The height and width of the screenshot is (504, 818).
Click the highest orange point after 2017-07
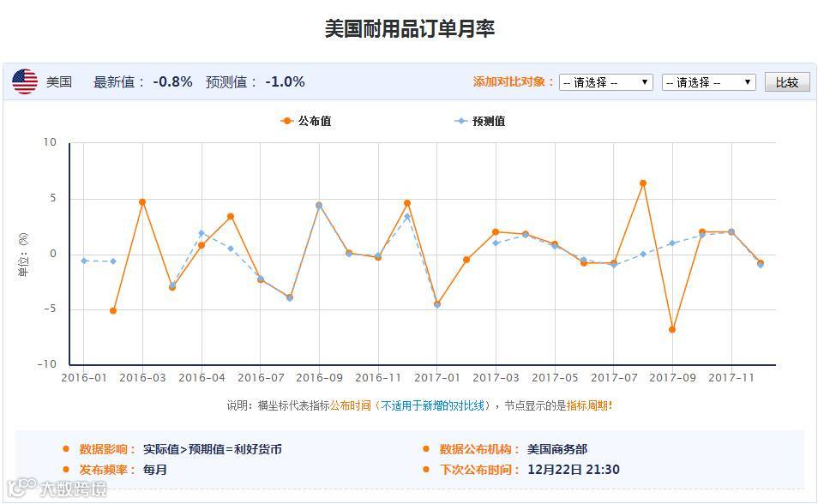click(643, 183)
